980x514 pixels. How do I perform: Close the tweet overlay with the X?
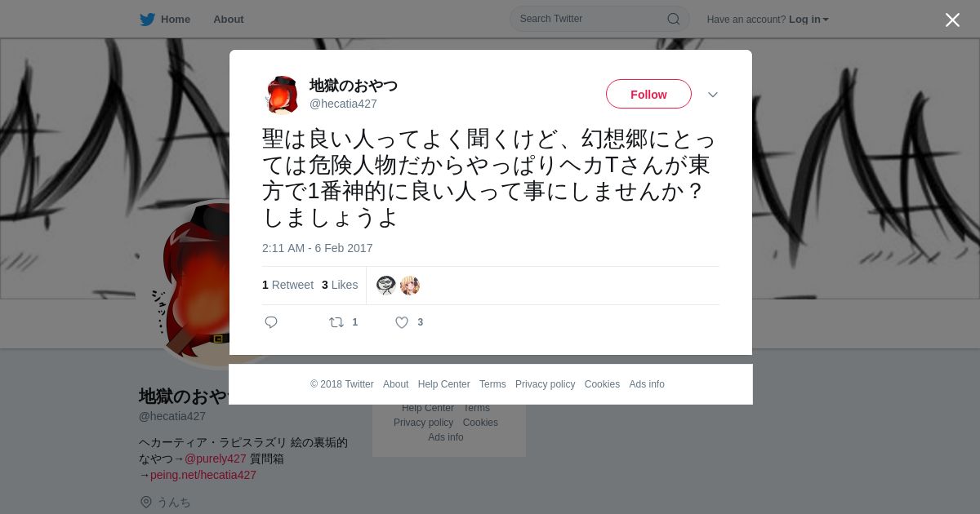coord(952,20)
